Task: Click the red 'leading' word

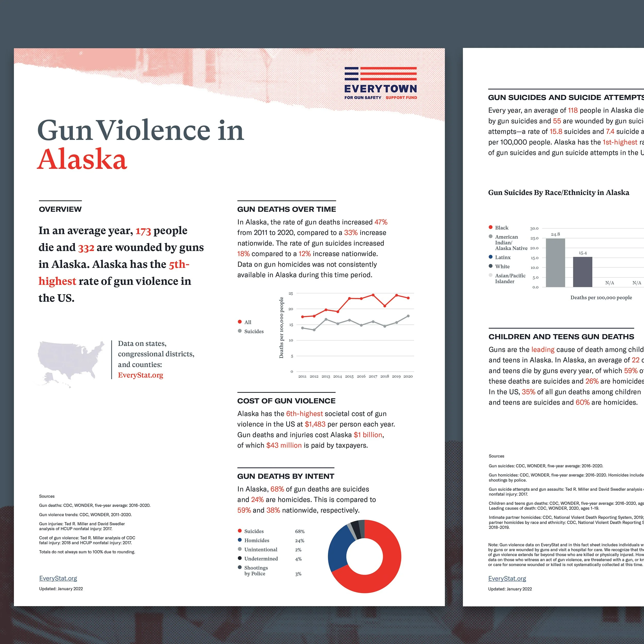Action: click(543, 350)
